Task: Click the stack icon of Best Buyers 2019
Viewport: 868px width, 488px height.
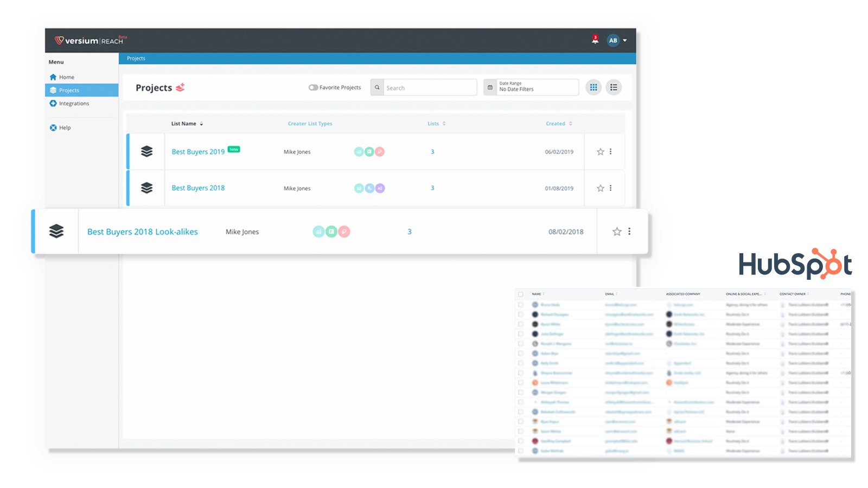Action: tap(146, 151)
